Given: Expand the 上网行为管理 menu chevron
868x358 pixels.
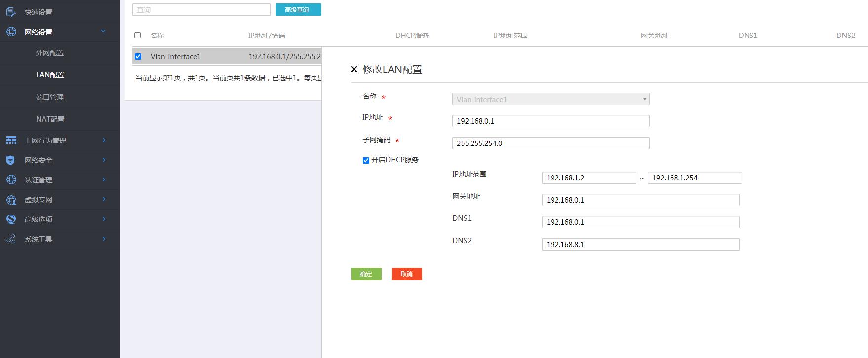Looking at the screenshot, I should [x=104, y=140].
